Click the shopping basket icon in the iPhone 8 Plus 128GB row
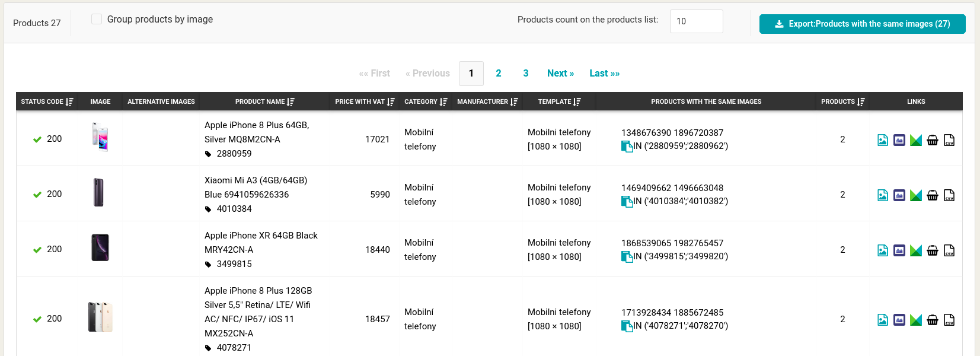This screenshot has height=356, width=980. (x=933, y=320)
